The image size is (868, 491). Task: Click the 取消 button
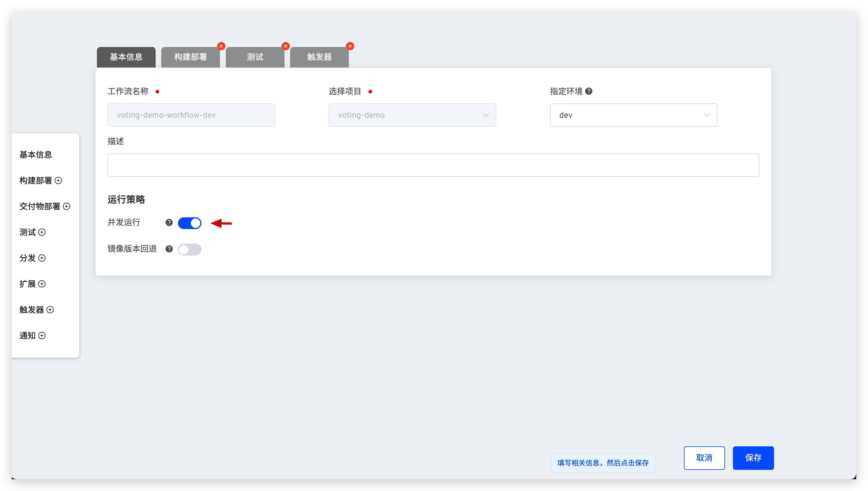704,458
